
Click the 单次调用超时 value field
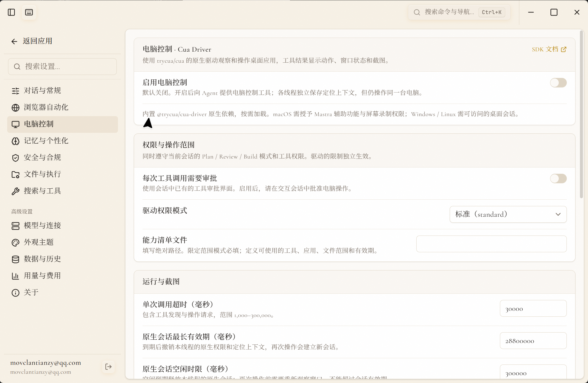coord(533,308)
